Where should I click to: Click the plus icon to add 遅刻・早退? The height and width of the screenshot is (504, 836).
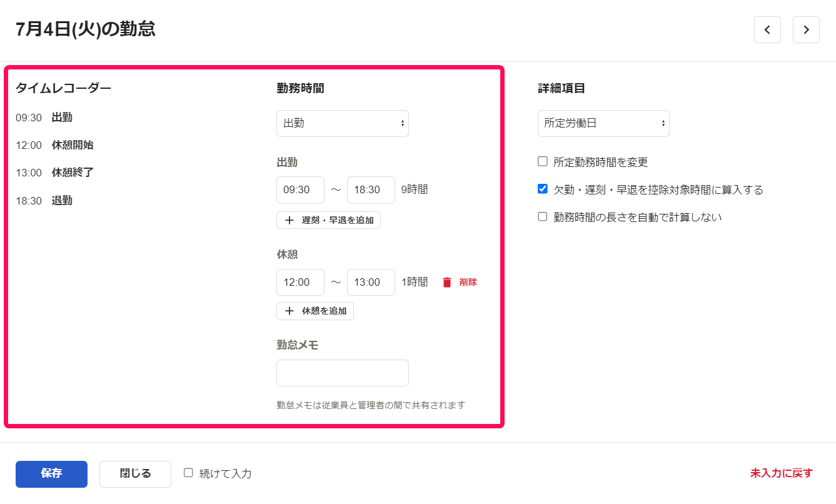(x=288, y=220)
